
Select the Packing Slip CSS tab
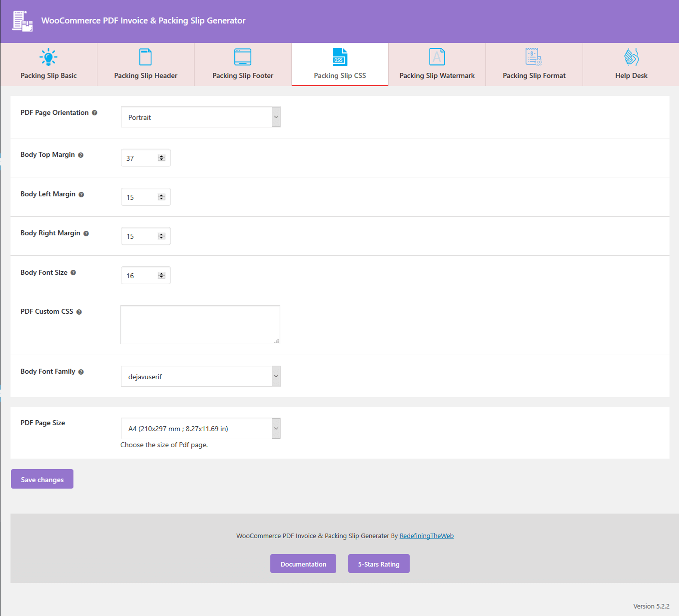coord(340,64)
